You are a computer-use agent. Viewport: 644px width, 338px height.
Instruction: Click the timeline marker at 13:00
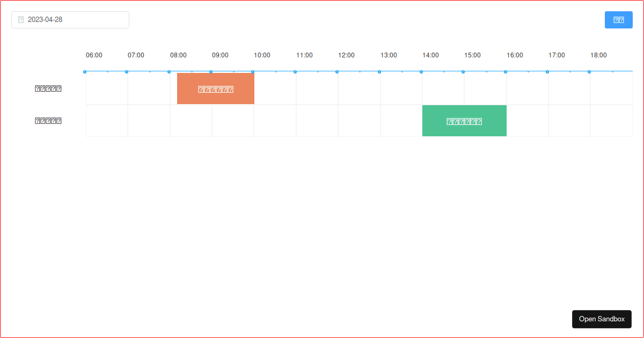(380, 71)
